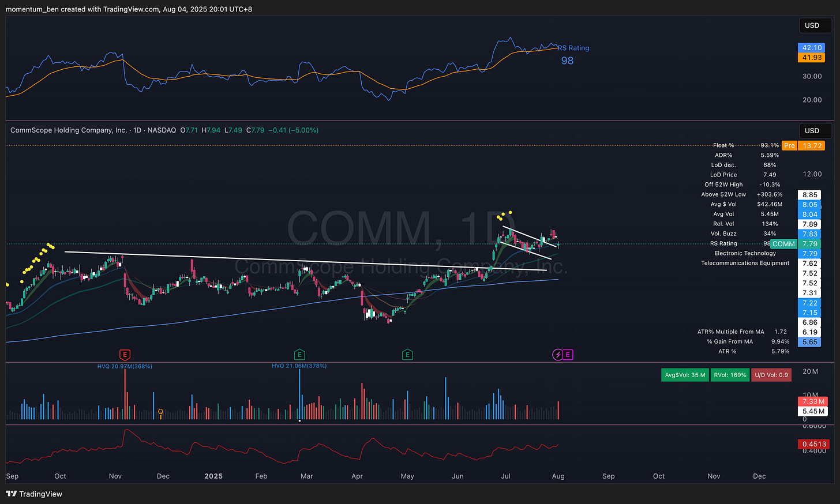Click the Vol. Buzz 34% stats row
840x504 pixels.
coord(744,234)
